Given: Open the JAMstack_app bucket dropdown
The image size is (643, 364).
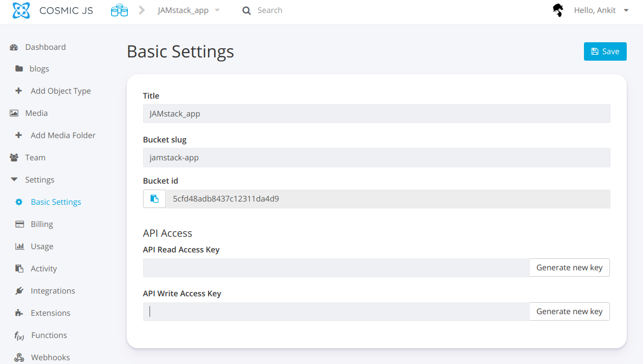Looking at the screenshot, I should [x=217, y=10].
